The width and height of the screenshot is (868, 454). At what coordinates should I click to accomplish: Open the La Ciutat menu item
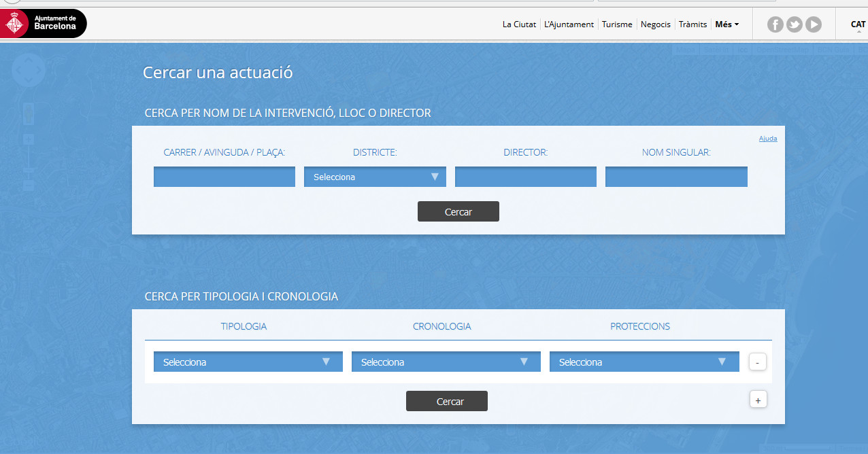519,24
